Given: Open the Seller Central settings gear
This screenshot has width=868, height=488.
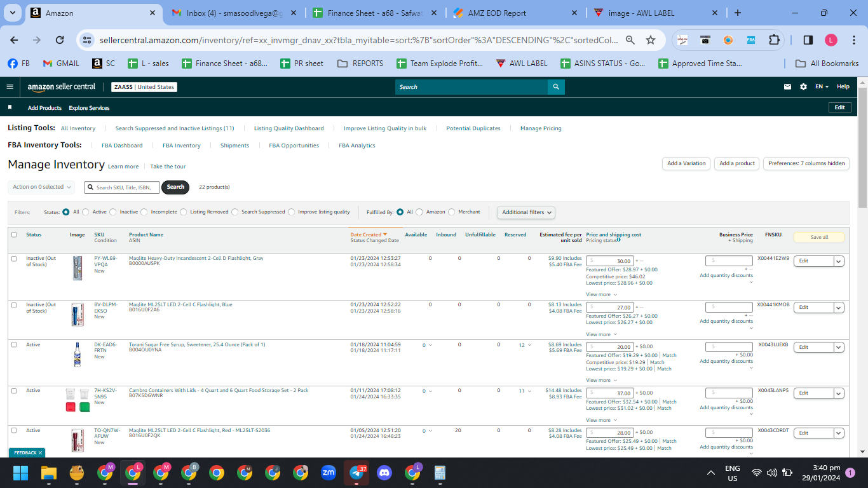Looking at the screenshot, I should pyautogui.click(x=803, y=87).
